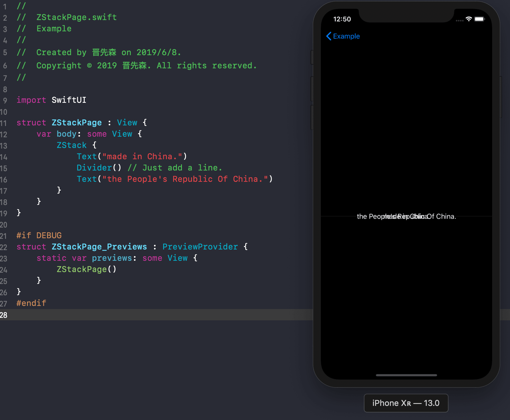Viewport: 510px width, 420px height.
Task: Click the #endif directive
Action: (31, 303)
